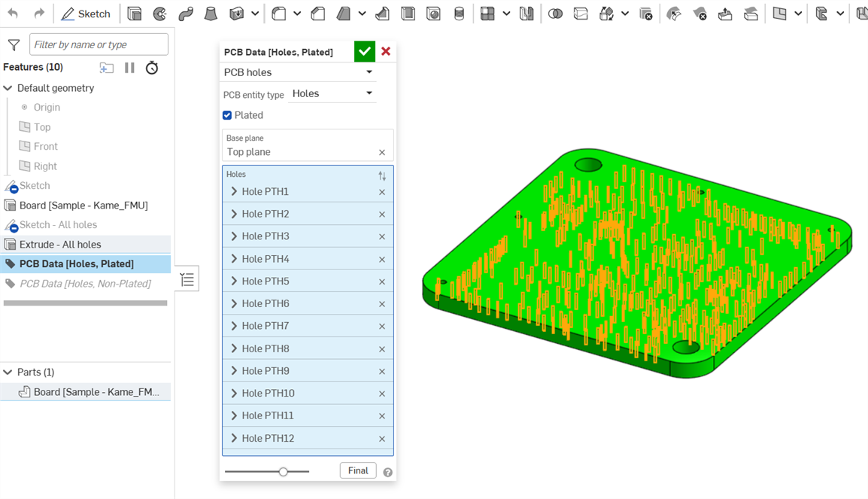The width and height of the screenshot is (868, 499).
Task: Disable the Plated checkbox
Action: pos(226,114)
